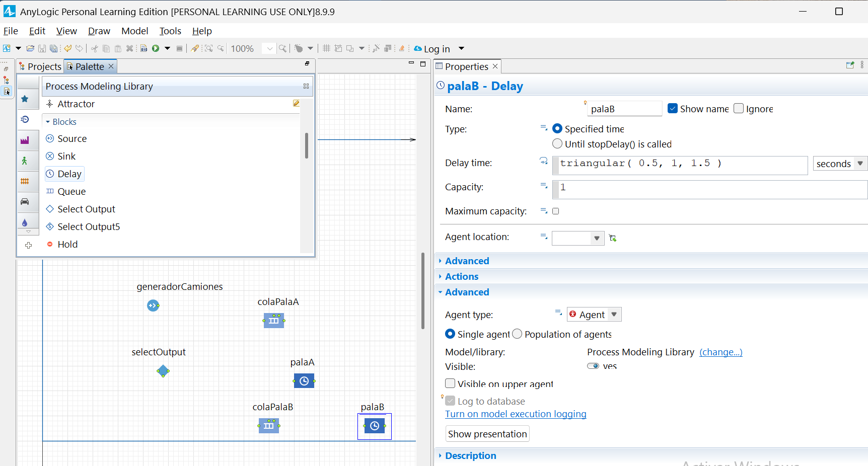Screen dimensions: 868x466
Task: Select the palaA delay block on canvas
Action: pyautogui.click(x=304, y=381)
